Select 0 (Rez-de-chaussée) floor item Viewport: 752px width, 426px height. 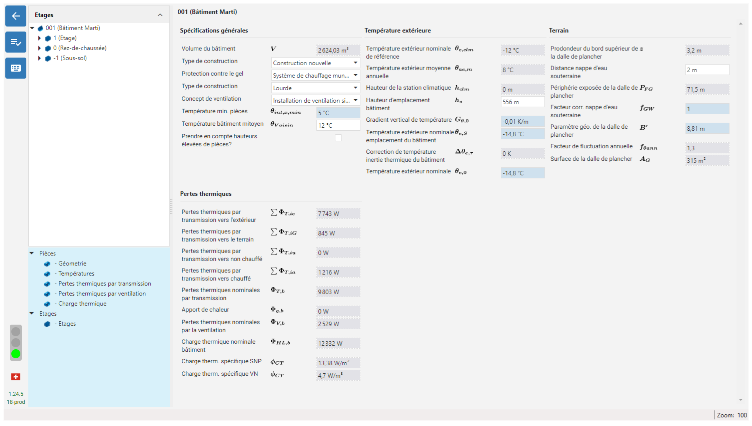click(x=80, y=48)
